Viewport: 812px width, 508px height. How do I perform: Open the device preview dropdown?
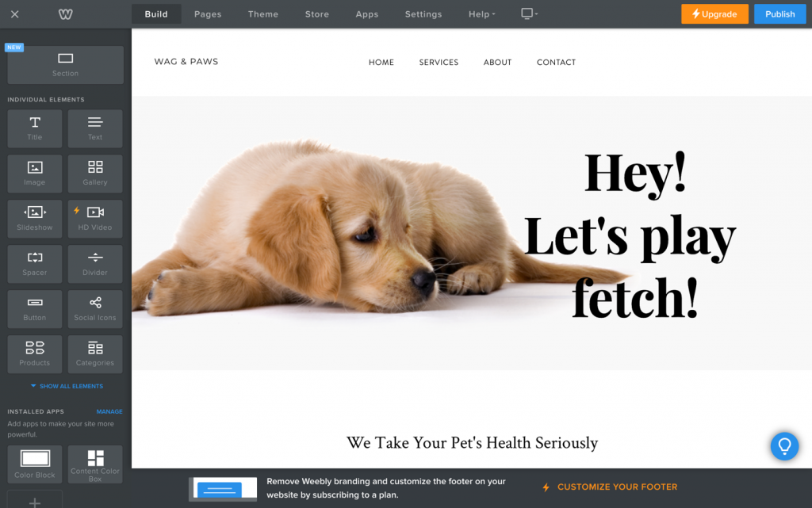click(x=529, y=14)
